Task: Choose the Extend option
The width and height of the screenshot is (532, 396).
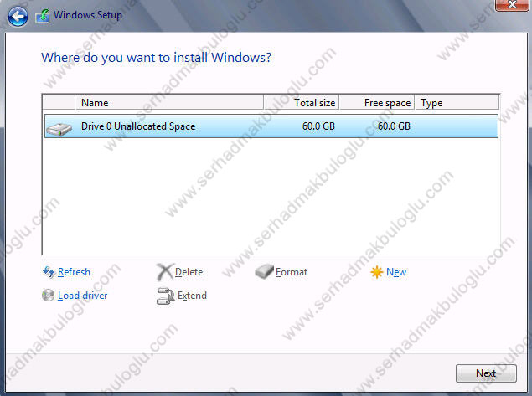Action: pos(192,296)
